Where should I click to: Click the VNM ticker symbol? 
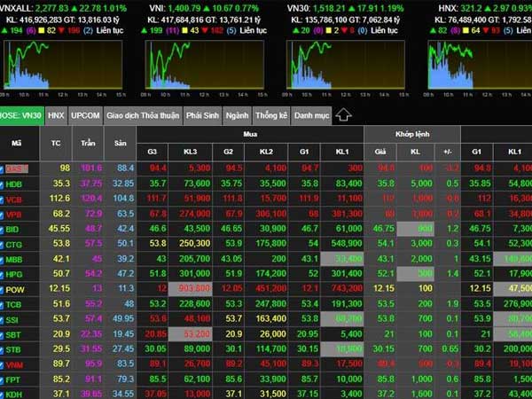point(17,364)
